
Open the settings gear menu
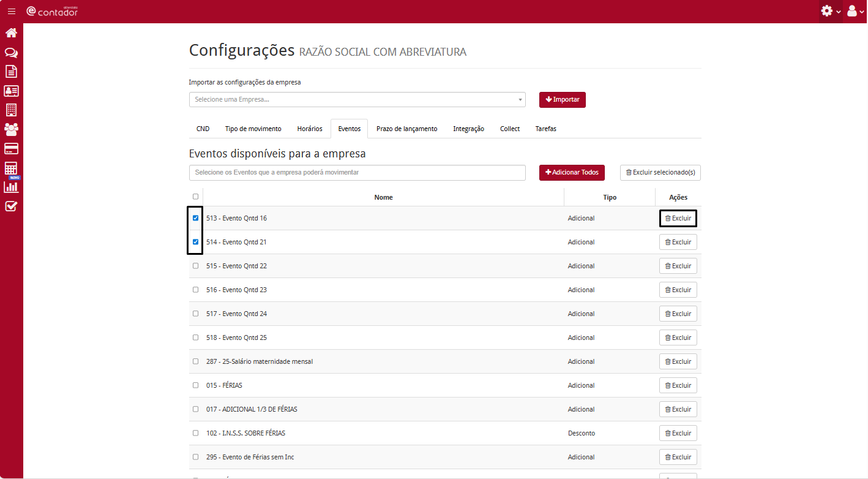831,11
